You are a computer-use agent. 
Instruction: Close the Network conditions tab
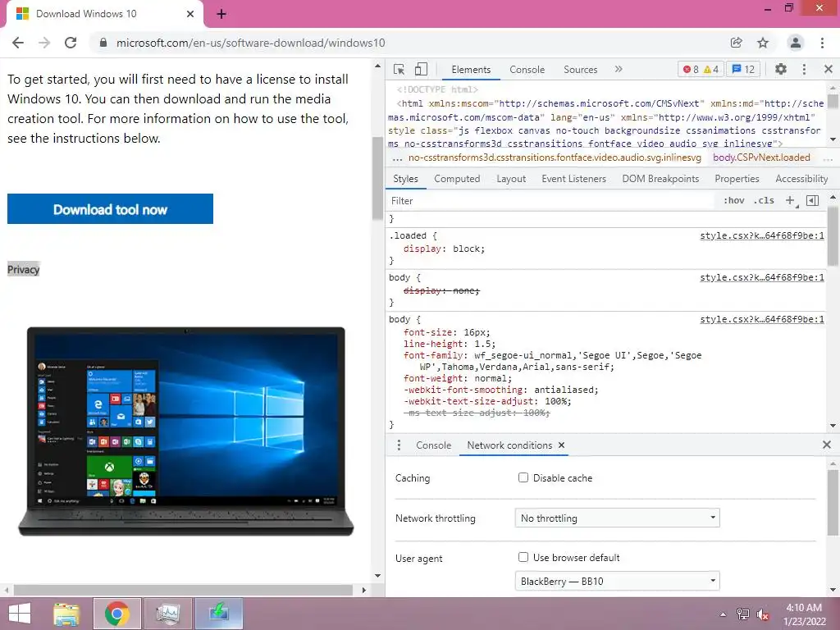pyautogui.click(x=561, y=445)
